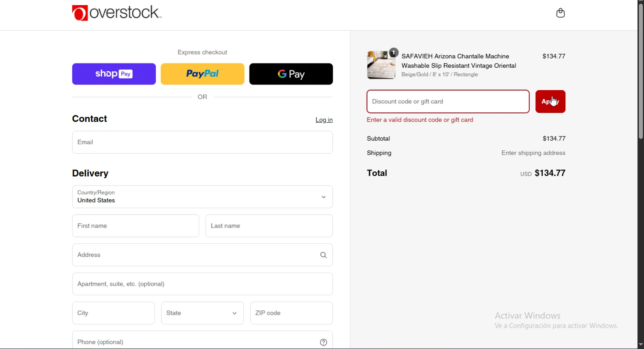Image resolution: width=644 pixels, height=349 pixels.
Task: Click the invalid discount code error message
Action: (420, 120)
